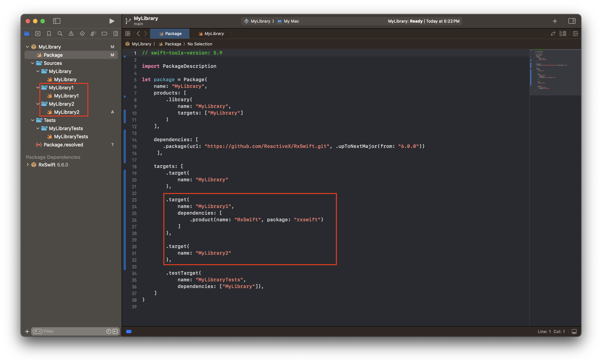The height and width of the screenshot is (364, 602).
Task: Open the Test navigator diamond icon
Action: click(82, 34)
